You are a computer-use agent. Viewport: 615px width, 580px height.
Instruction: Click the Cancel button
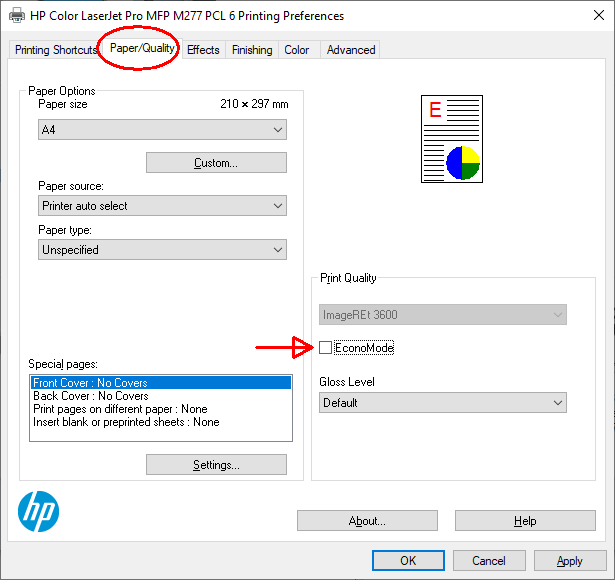[x=489, y=561]
